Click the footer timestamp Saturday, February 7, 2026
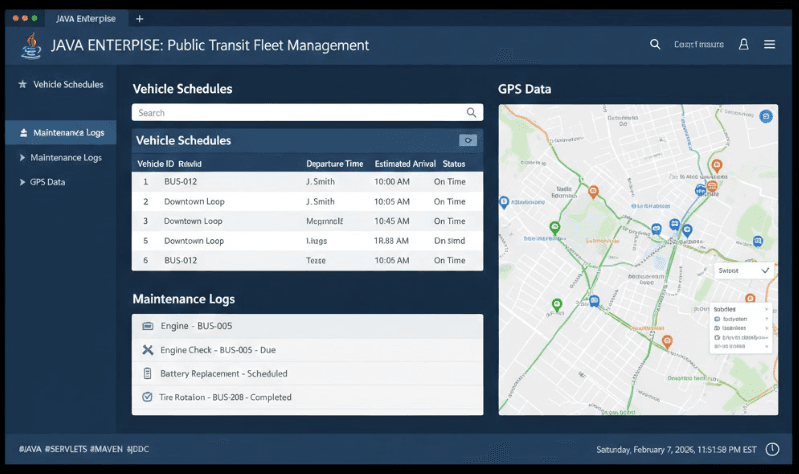799x474 pixels. click(676, 450)
